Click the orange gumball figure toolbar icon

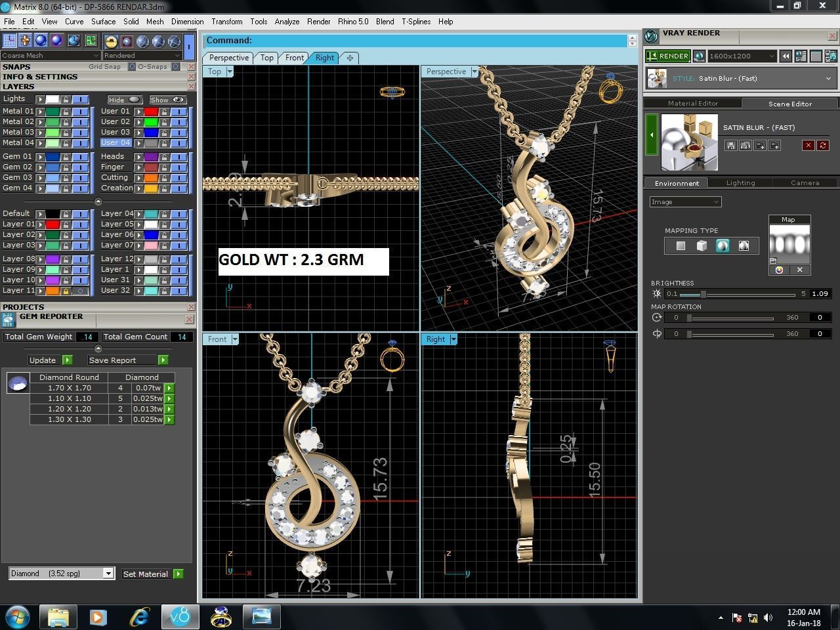click(26, 41)
